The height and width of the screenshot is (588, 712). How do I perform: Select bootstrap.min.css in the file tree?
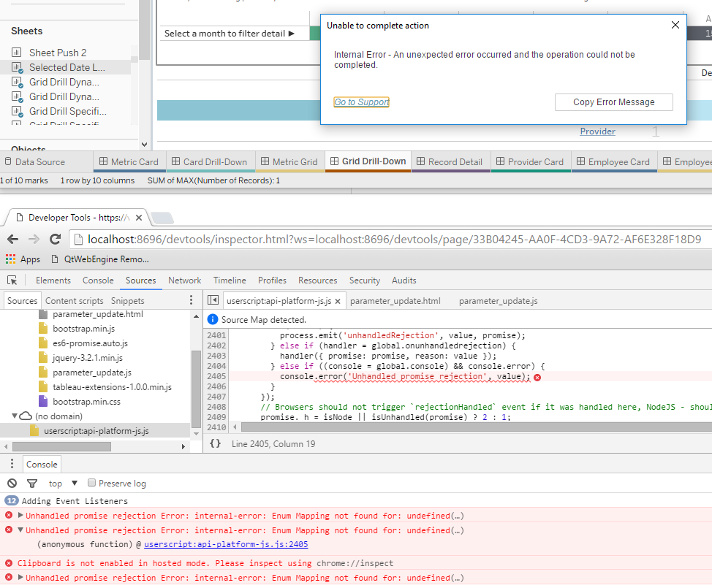tap(86, 402)
